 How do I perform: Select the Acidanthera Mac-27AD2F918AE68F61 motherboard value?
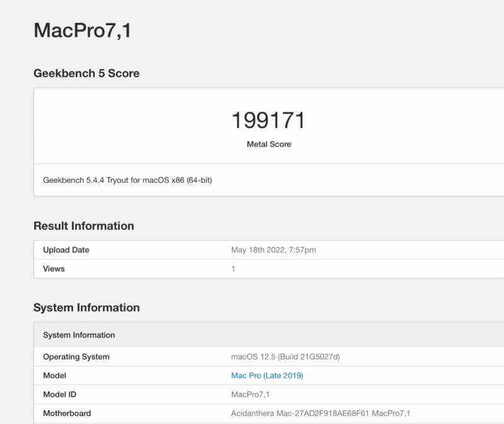321,413
